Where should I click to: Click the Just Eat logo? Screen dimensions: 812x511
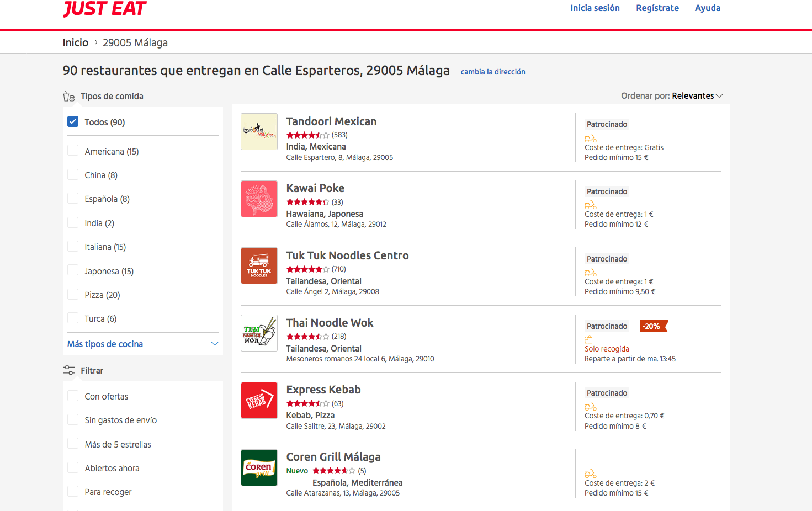tap(104, 8)
